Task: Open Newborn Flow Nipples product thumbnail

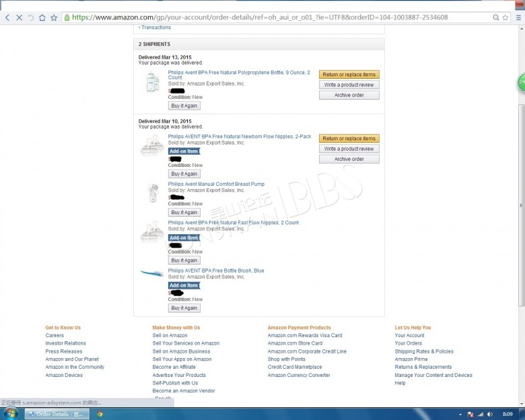Action: click(x=151, y=145)
